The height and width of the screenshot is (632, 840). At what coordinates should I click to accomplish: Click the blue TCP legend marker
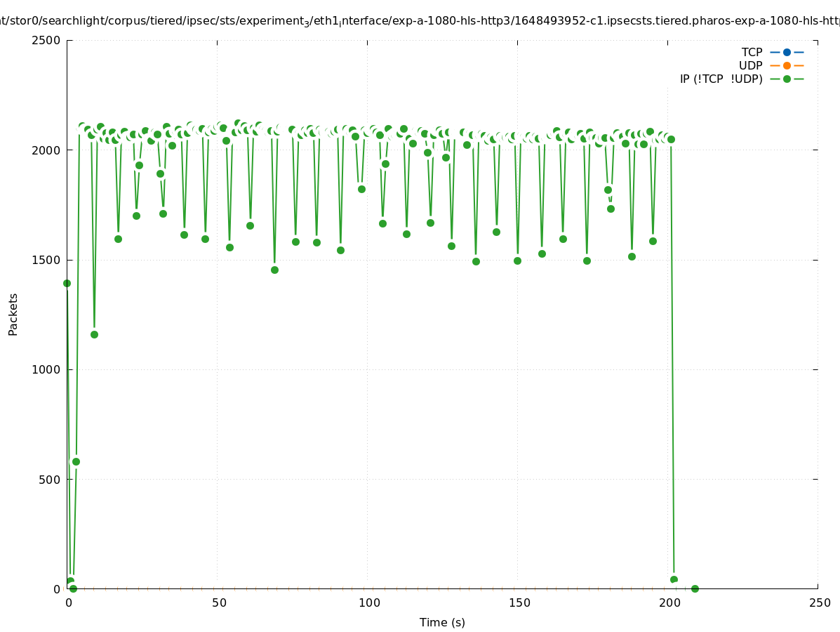click(x=787, y=52)
